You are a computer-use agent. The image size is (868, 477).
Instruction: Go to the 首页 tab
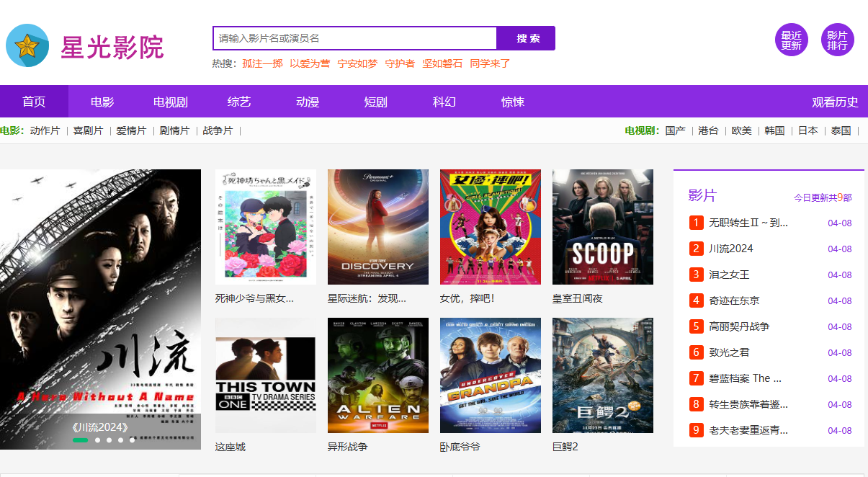click(x=34, y=102)
